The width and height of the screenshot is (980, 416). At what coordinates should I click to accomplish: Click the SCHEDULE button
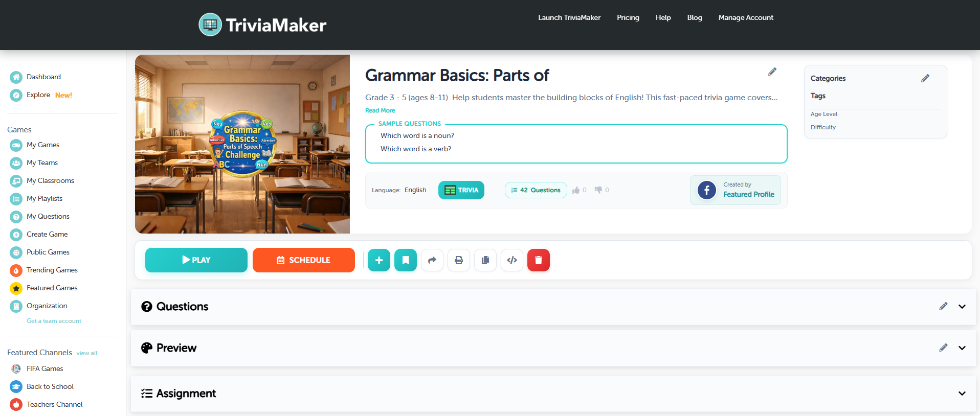(304, 260)
